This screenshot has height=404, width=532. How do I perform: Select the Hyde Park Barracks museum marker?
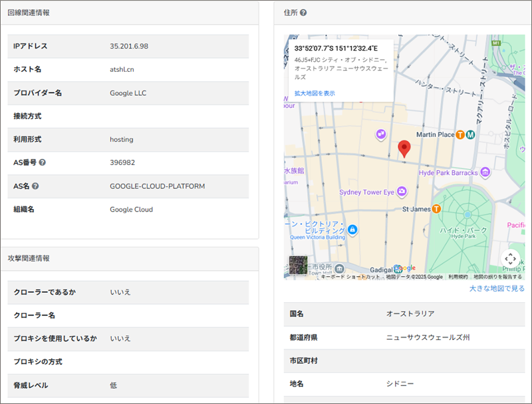(486, 172)
